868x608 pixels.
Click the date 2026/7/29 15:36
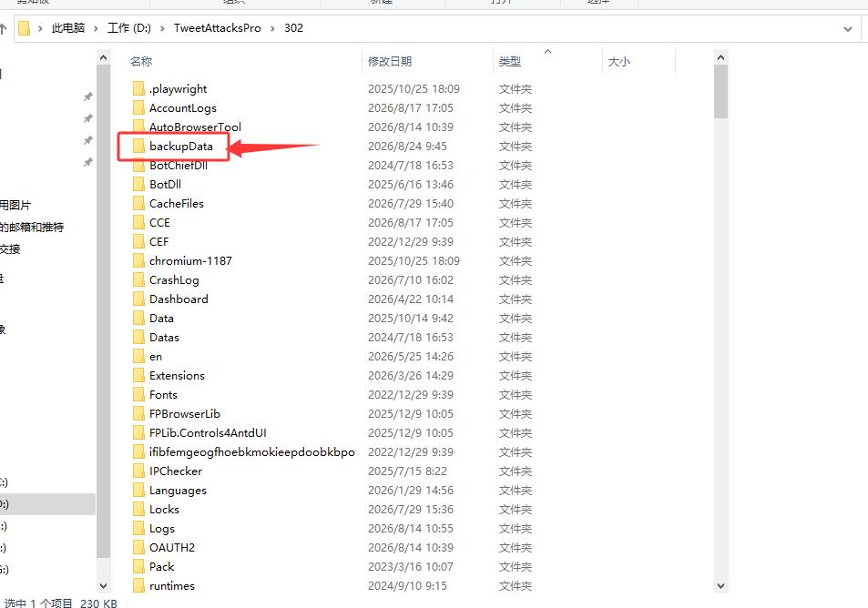[x=410, y=509]
